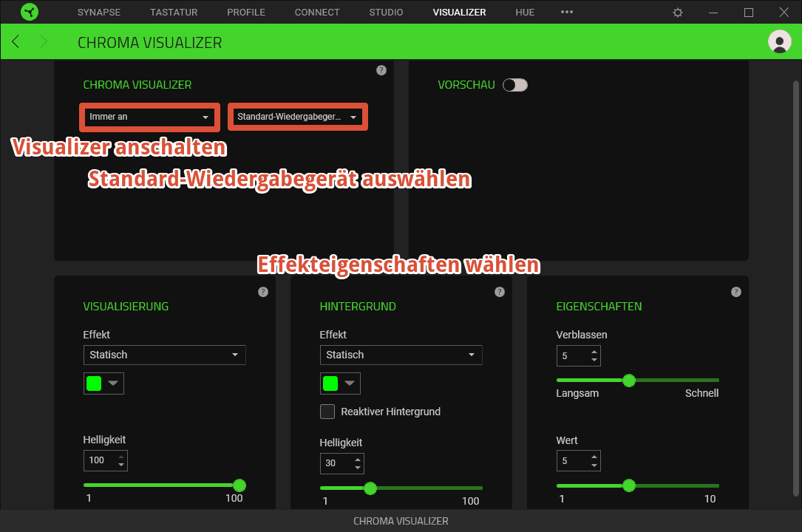Increase Wert with the up stepper
Viewport: 802px width, 532px height.
594,457
